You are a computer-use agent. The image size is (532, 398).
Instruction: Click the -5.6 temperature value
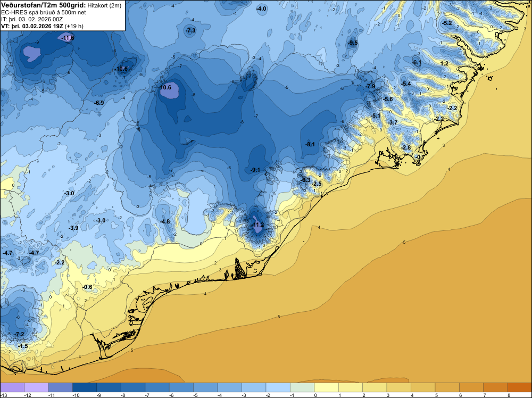point(387,99)
